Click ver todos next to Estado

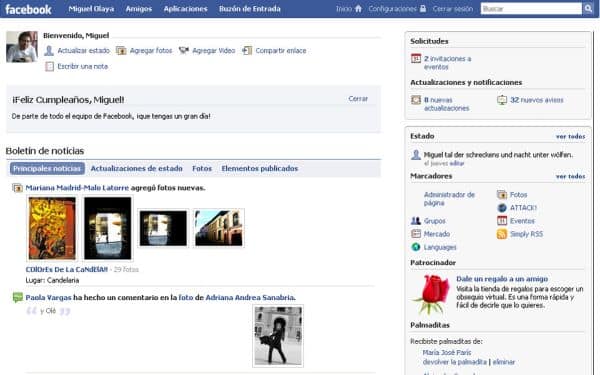pyautogui.click(x=571, y=136)
